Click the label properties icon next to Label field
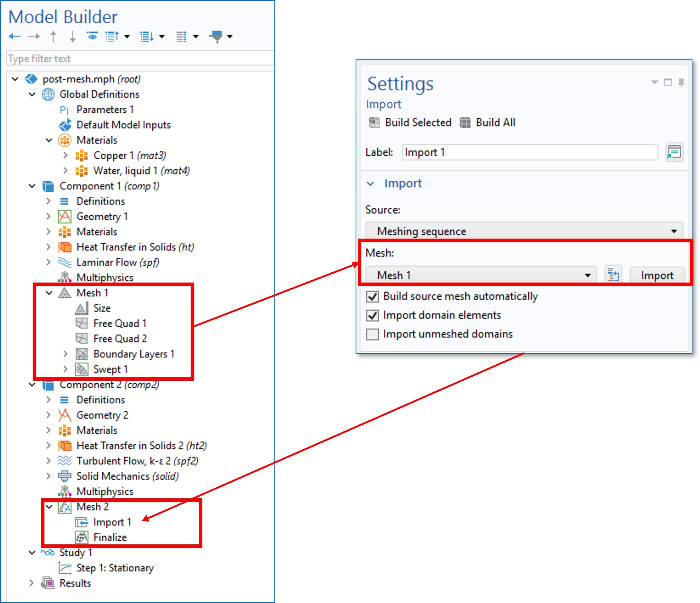The height and width of the screenshot is (603, 700). tap(674, 152)
